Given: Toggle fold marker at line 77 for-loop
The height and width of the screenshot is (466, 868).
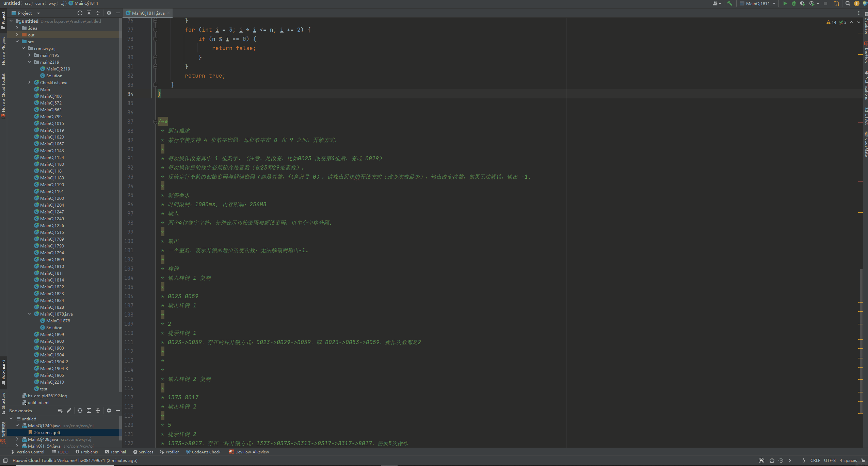Looking at the screenshot, I should pos(155,30).
